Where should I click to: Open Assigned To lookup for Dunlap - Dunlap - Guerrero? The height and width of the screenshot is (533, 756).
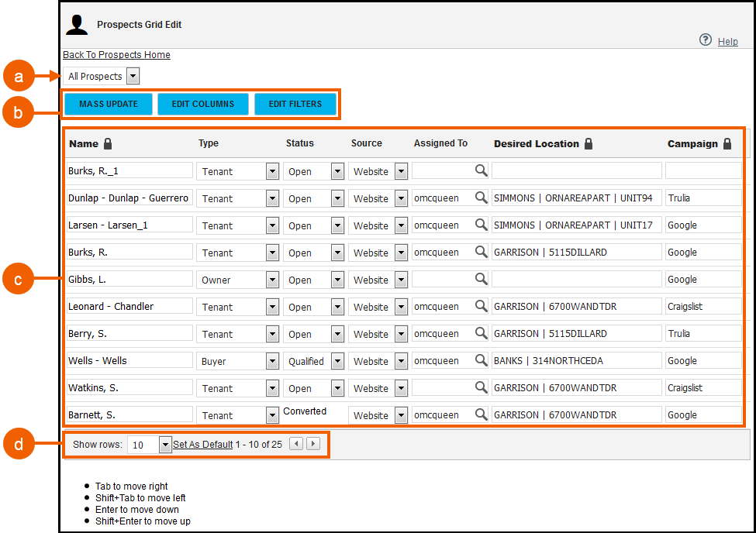[x=481, y=197]
